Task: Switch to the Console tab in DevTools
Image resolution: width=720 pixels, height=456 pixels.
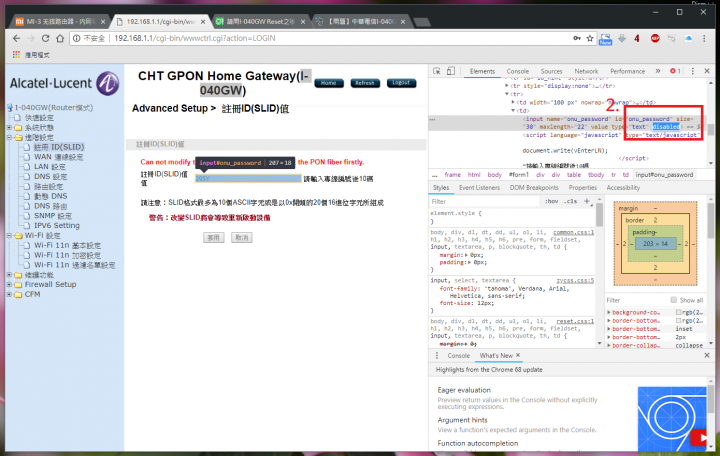Action: [518, 71]
